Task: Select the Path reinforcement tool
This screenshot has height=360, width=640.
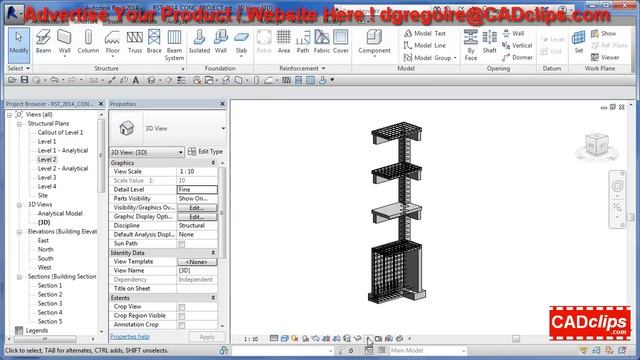Action: pyautogui.click(x=302, y=42)
